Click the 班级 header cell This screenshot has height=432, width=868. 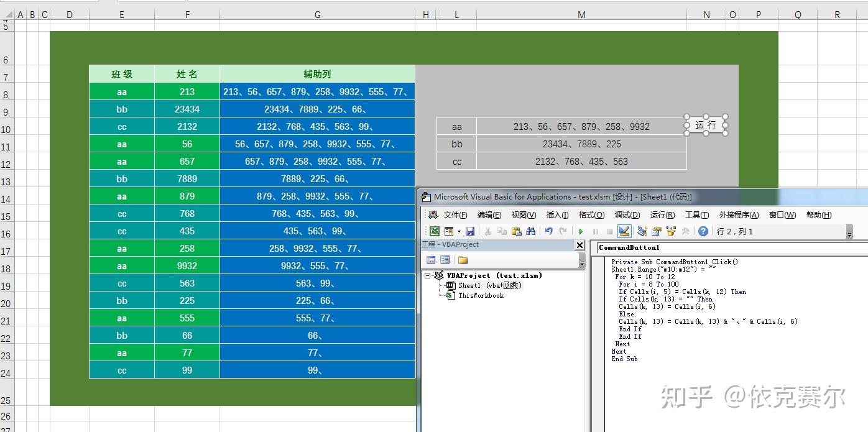tap(122, 74)
